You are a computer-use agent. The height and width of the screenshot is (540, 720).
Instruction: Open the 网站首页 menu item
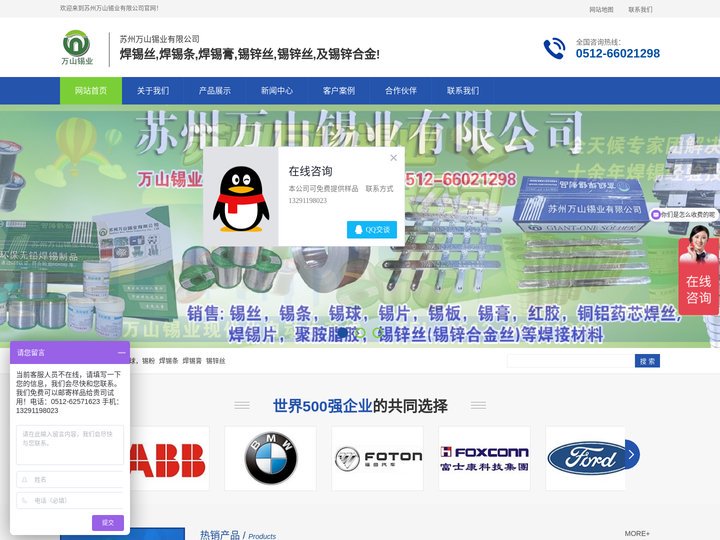(x=91, y=91)
